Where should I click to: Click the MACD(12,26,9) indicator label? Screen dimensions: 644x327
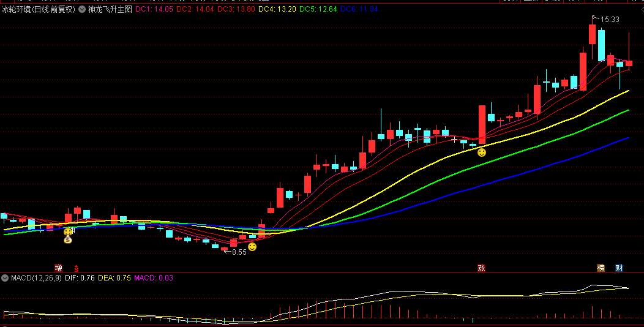click(36, 278)
